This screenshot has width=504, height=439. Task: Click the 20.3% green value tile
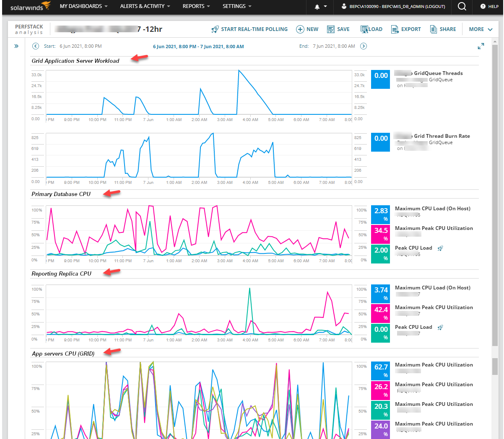click(x=381, y=410)
